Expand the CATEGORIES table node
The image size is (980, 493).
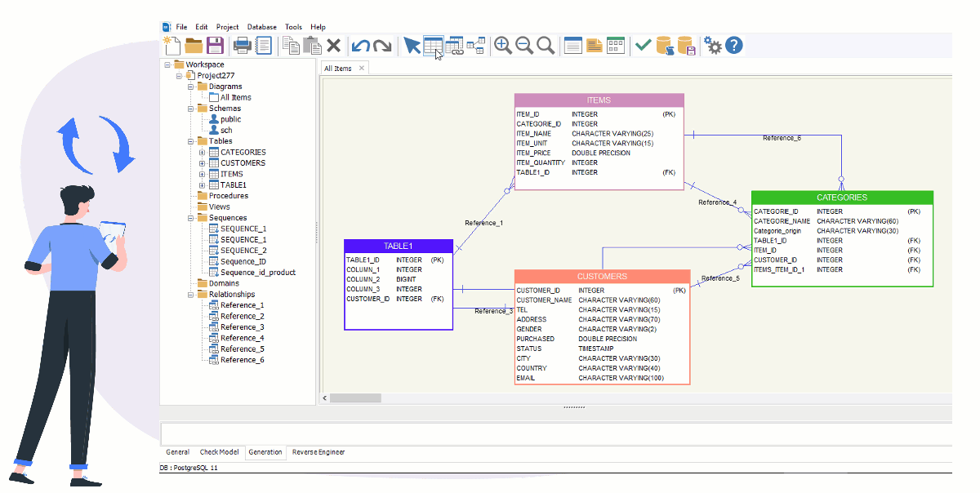pyautogui.click(x=202, y=152)
